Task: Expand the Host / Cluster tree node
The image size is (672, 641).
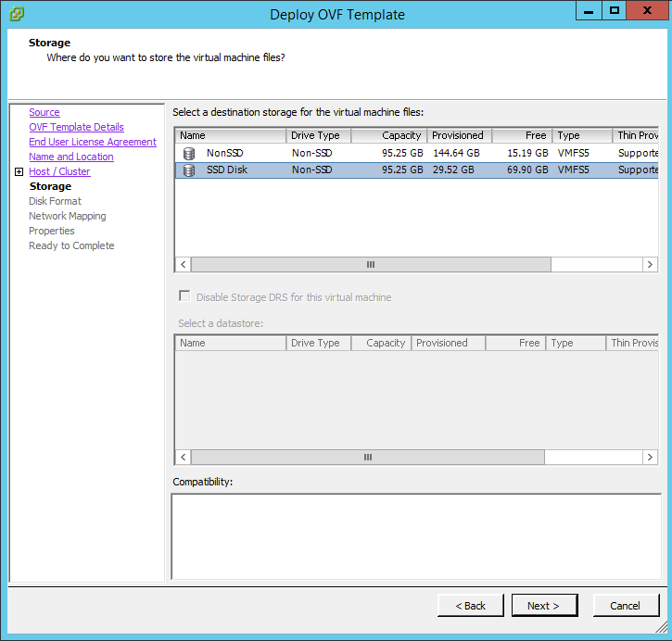Action: click(x=19, y=172)
